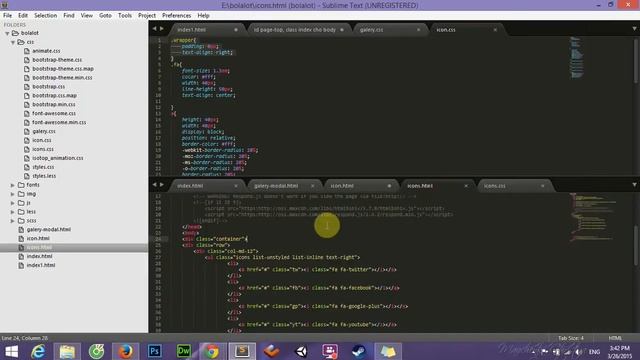Close the unsaved index1.html tab
This screenshot has width=640, height=360.
click(236, 30)
